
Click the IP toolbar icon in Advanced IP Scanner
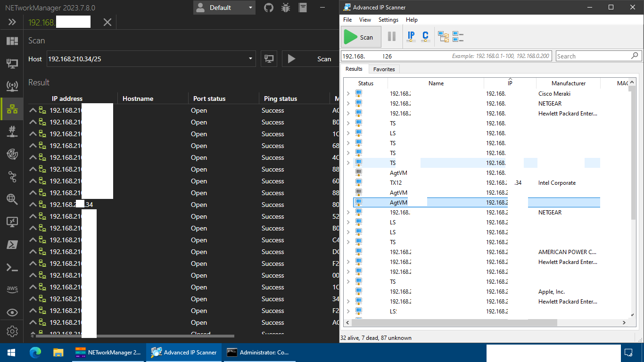point(411,36)
